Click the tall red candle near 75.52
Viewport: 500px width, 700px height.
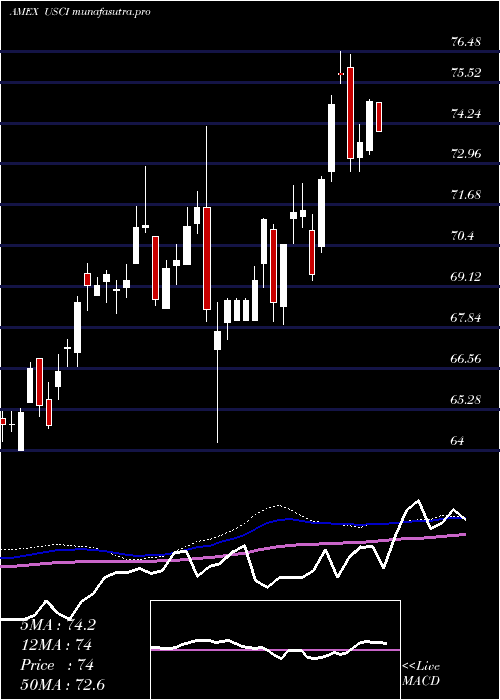[350, 113]
